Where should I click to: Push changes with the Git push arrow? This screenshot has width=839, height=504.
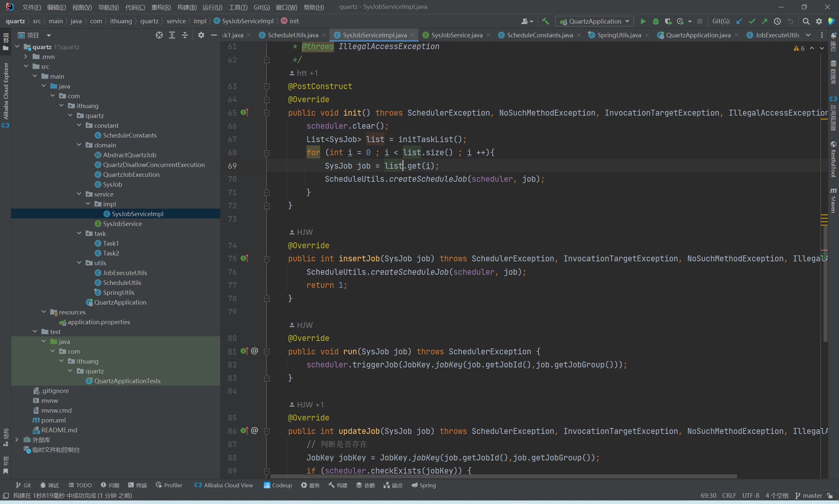(764, 21)
